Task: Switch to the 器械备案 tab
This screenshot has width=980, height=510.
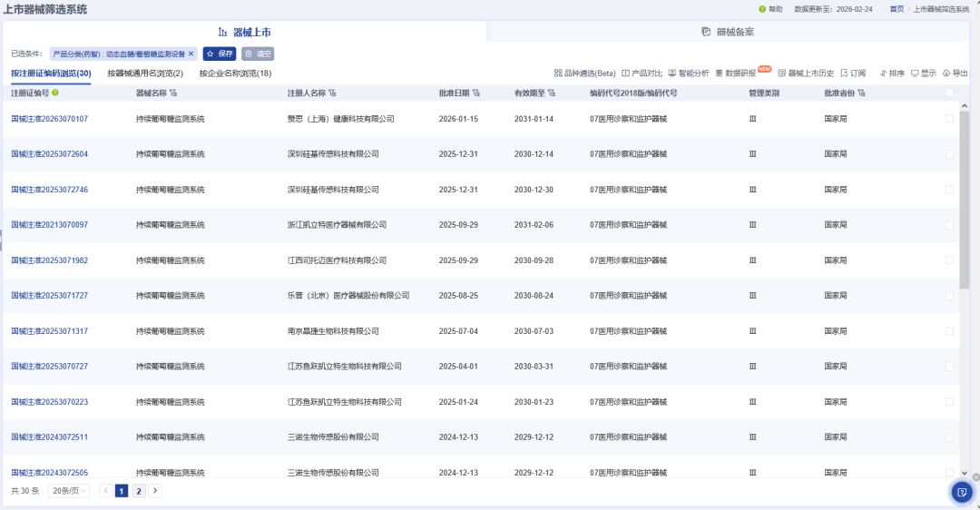Action: tap(728, 32)
